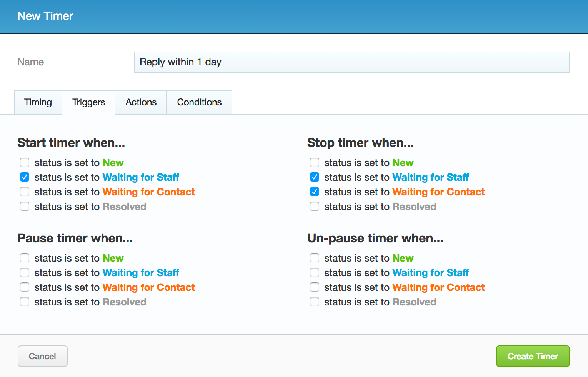The image size is (588, 377).
Task: Uncheck Stop timer Waiting for Staff checkbox
Action: click(315, 177)
